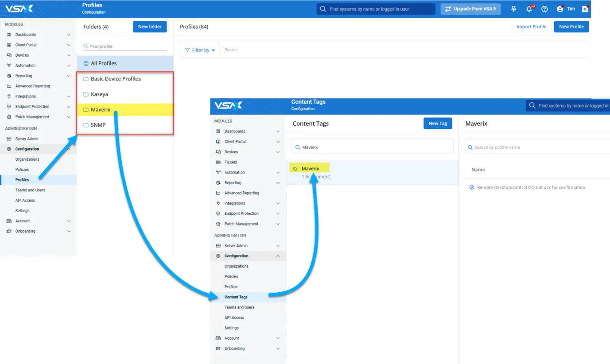Click the Import Profile button
This screenshot has height=364, width=610.
531,27
